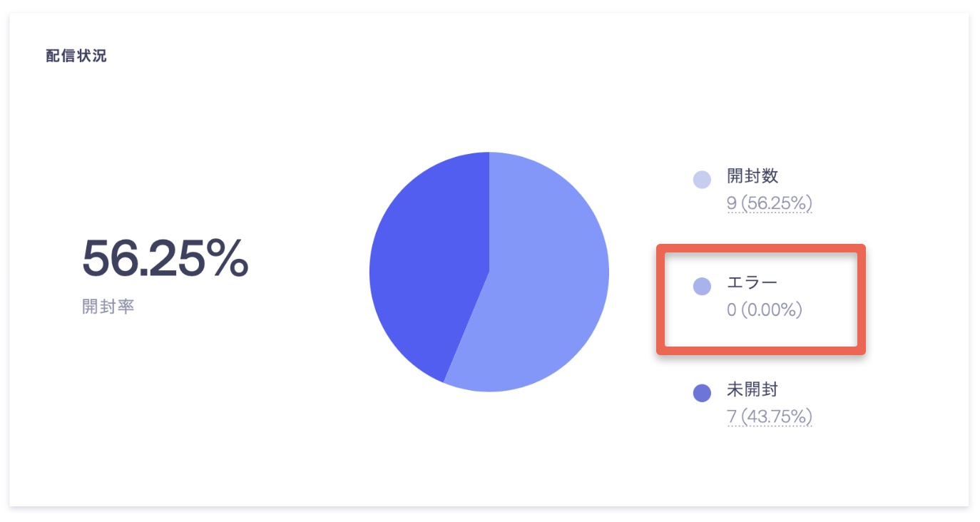Click the large 56.25% open rate figure

[x=165, y=257]
